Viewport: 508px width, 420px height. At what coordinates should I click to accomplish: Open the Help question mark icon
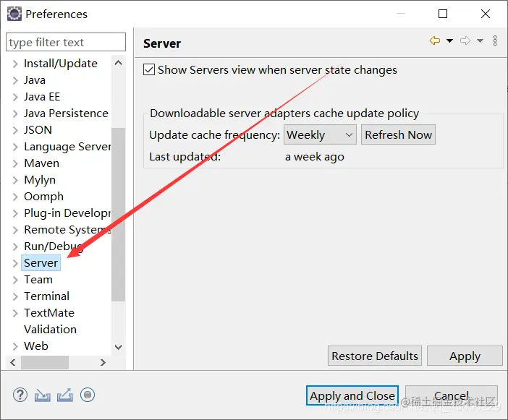[20, 395]
